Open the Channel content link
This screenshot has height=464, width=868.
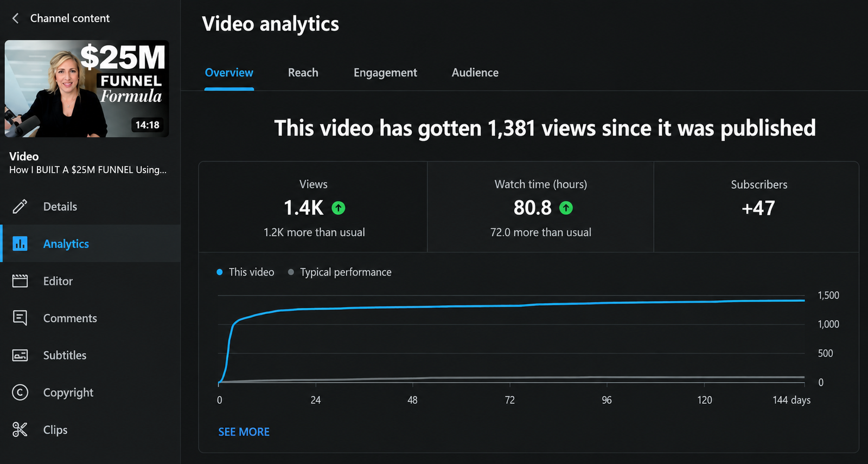(70, 18)
